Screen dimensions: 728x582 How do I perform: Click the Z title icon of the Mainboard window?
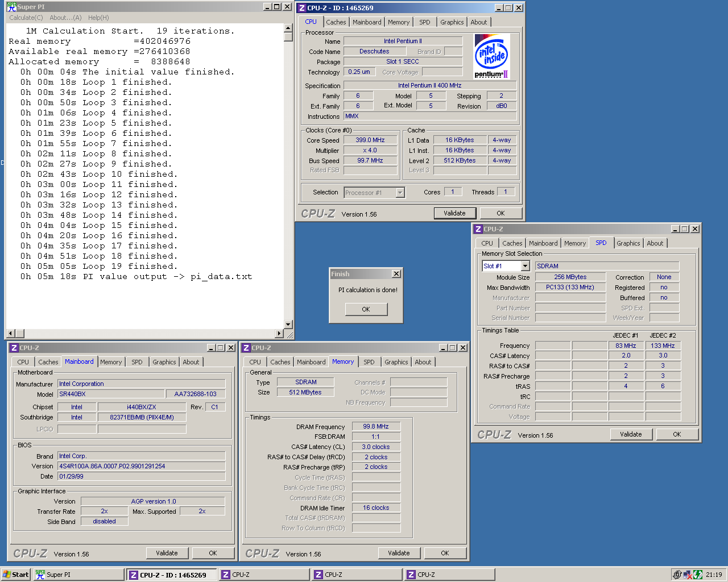click(x=14, y=348)
